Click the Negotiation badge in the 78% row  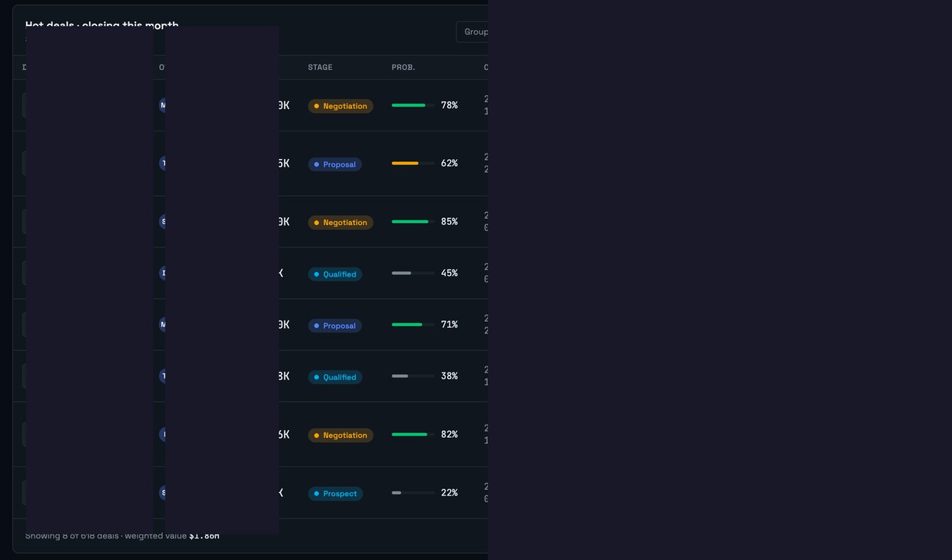pos(340,106)
